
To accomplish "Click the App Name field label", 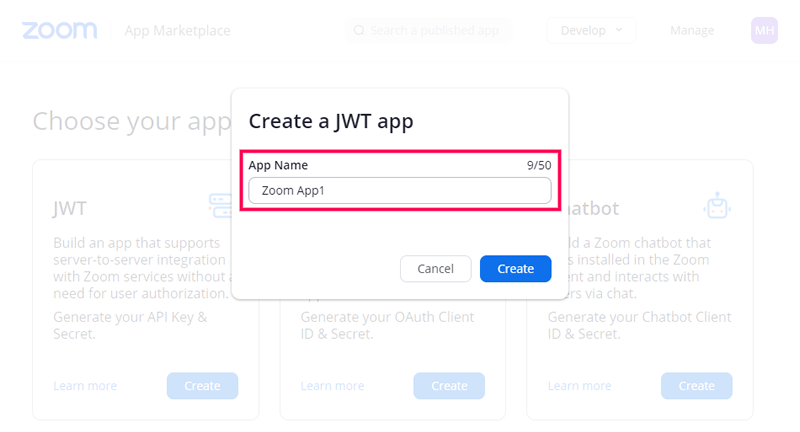I will (x=278, y=165).
